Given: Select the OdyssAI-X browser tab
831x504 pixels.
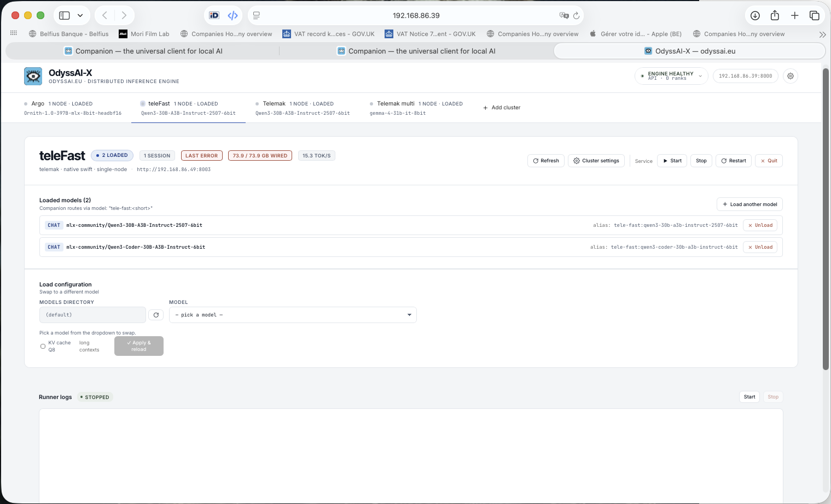Looking at the screenshot, I should [689, 51].
